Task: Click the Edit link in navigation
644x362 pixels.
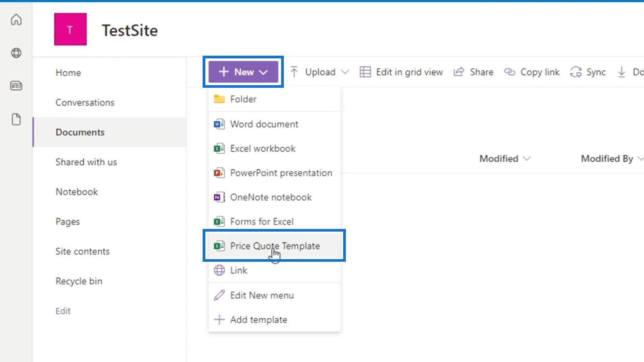Action: 63,311
